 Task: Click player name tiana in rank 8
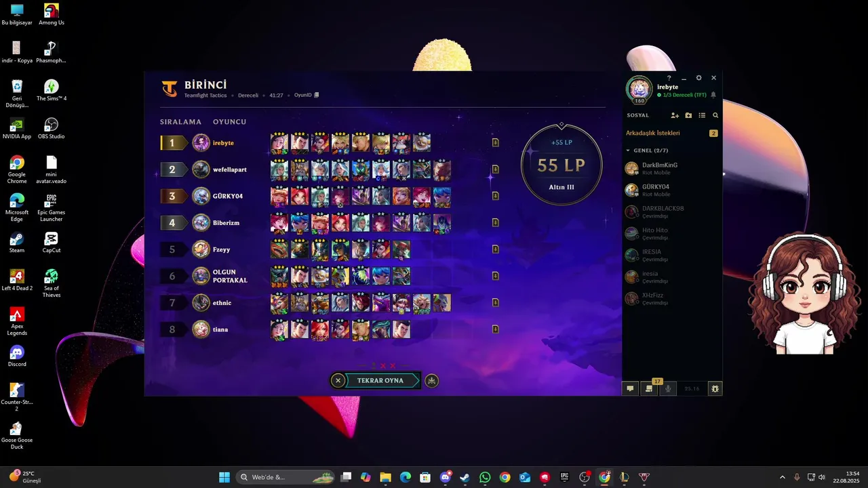point(220,329)
